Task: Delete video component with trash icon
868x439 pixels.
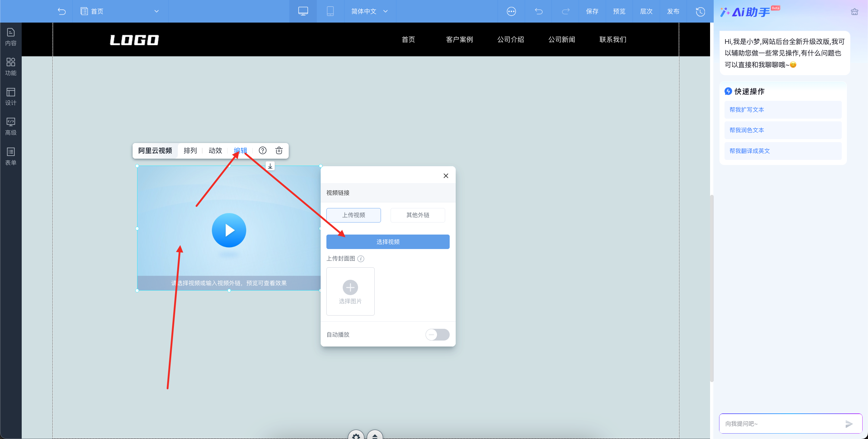Action: 279,151
